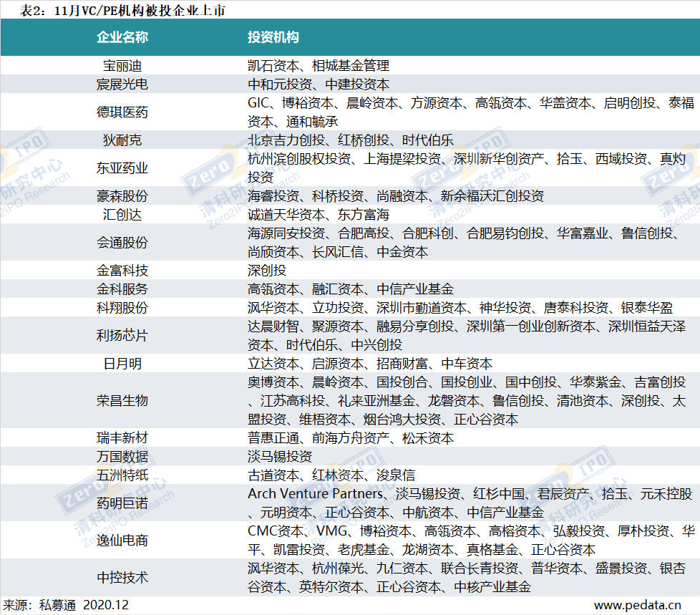Select the 宸展光电 company cell
The image size is (700, 615).
pos(122,84)
